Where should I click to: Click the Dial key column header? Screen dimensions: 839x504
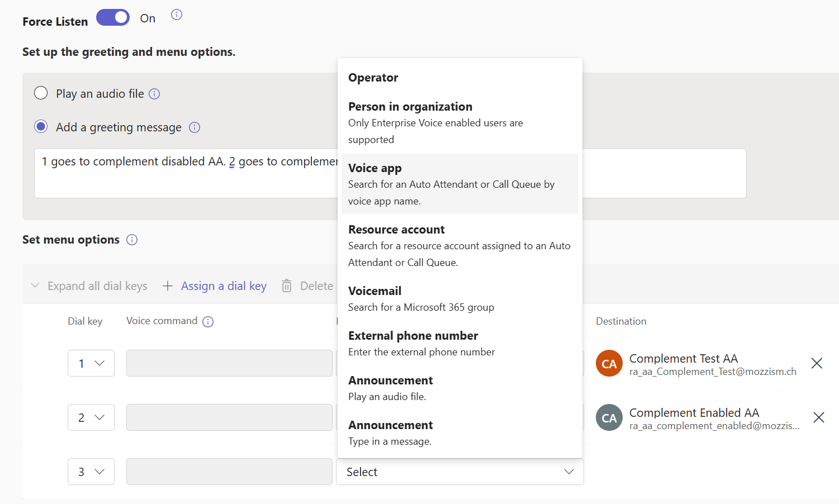(x=85, y=321)
